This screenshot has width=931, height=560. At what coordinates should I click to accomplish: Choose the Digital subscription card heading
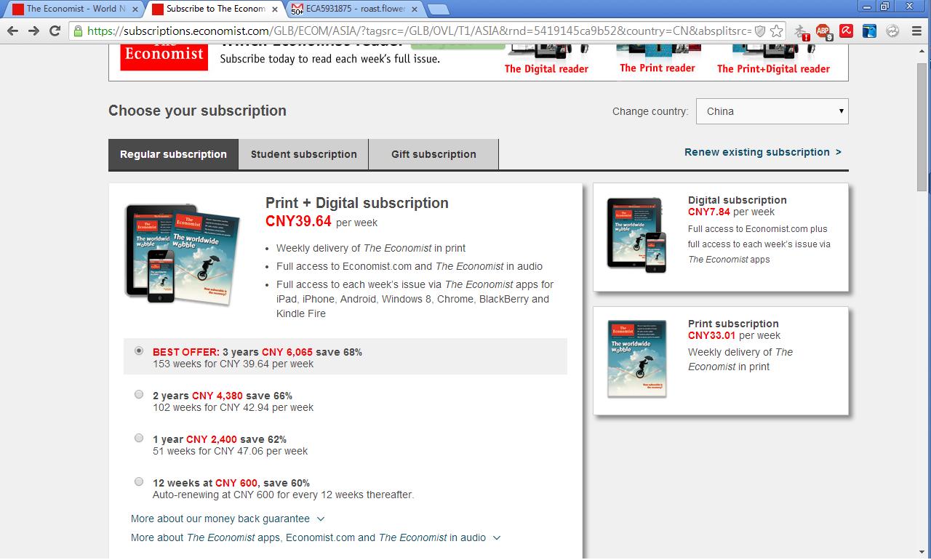pyautogui.click(x=738, y=200)
